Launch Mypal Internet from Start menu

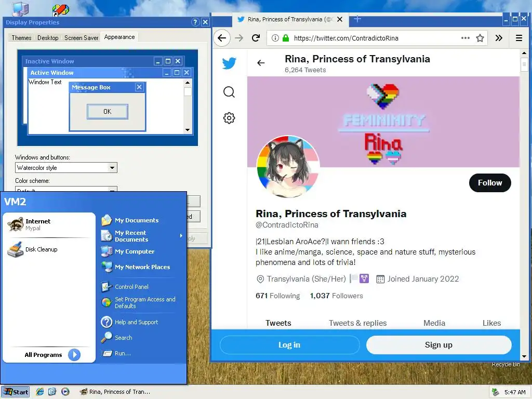tap(49, 224)
